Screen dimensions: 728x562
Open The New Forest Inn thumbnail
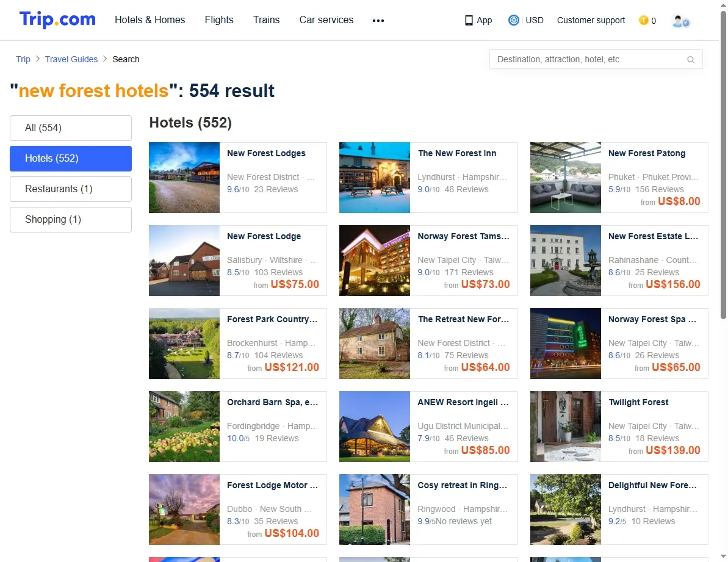375,178
